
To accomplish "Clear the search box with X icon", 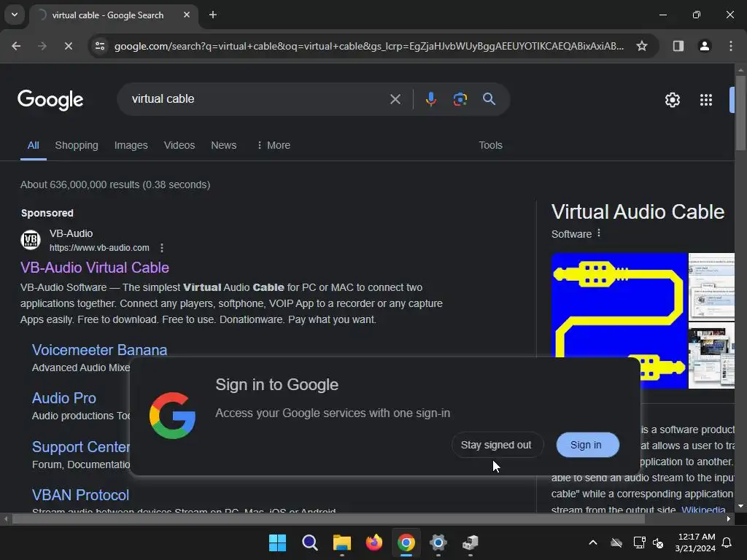I will [x=395, y=99].
